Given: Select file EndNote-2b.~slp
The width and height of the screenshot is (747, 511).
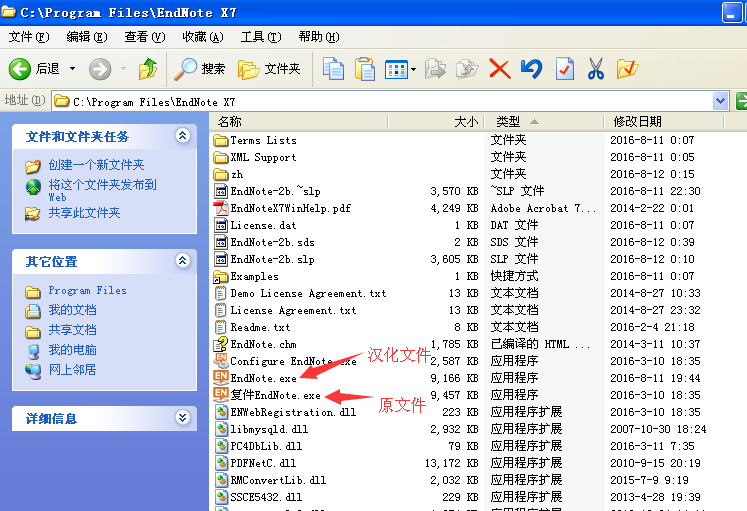Looking at the screenshot, I should tap(275, 191).
